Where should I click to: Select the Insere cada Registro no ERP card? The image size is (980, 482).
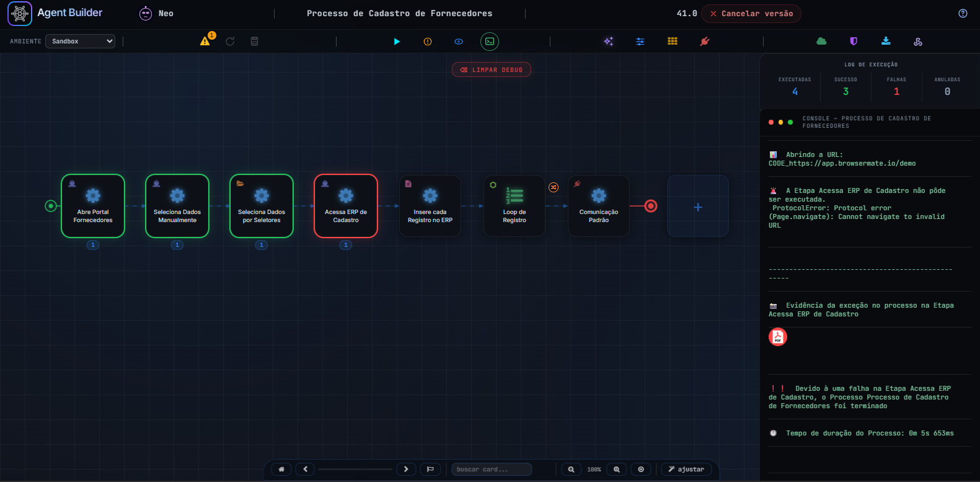(x=430, y=206)
